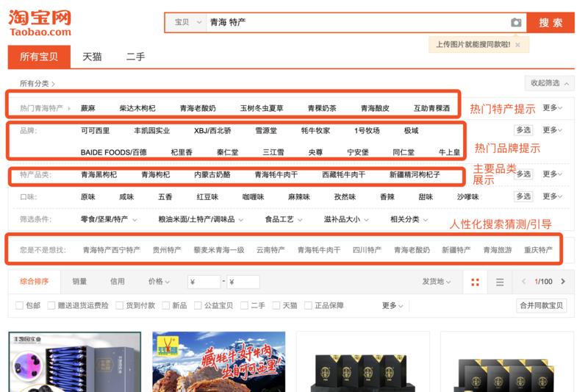Check the 二手 filter checkbox
This screenshot has height=392, width=588.
245,306
